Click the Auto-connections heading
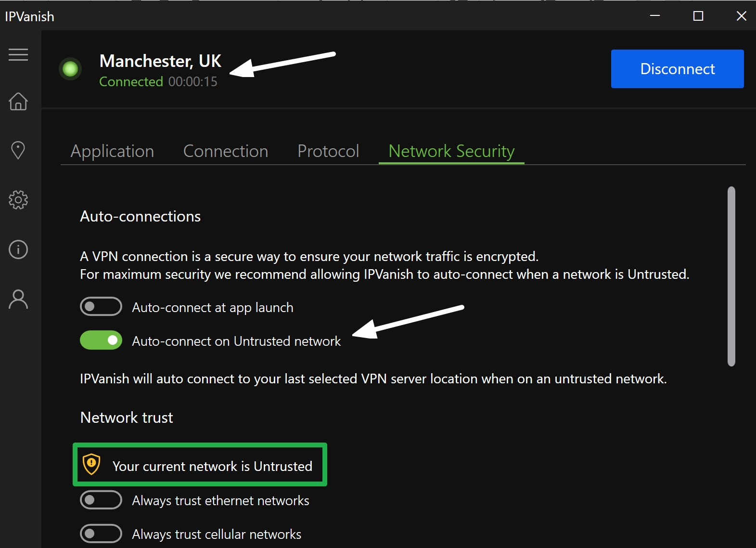Viewport: 756px width, 548px height. click(x=140, y=217)
